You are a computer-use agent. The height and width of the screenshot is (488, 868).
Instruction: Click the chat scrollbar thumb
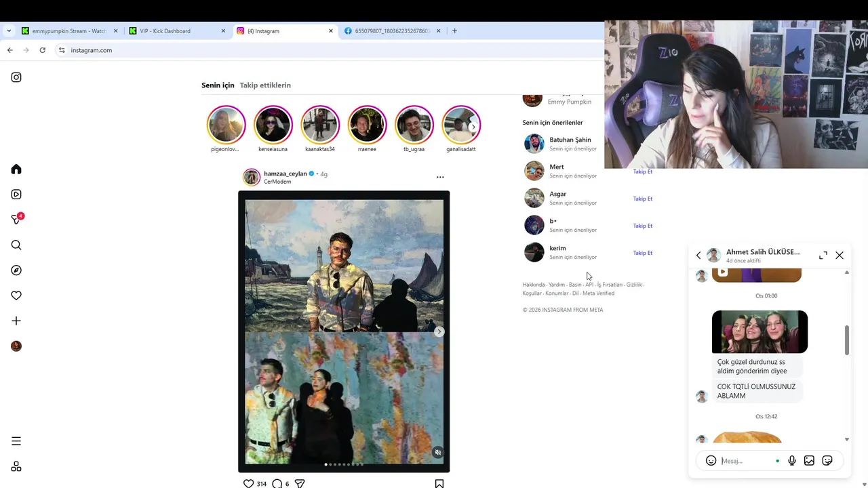tap(846, 340)
